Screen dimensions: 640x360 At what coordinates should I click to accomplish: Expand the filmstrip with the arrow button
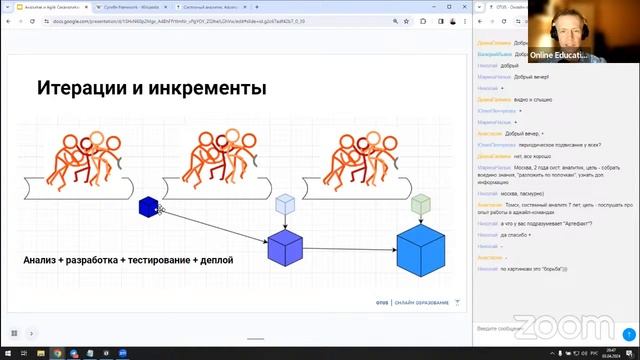(x=31, y=333)
